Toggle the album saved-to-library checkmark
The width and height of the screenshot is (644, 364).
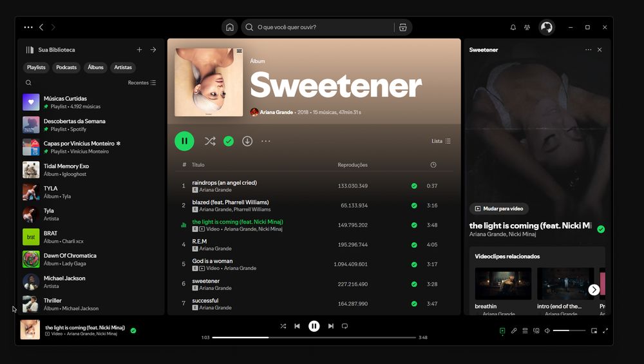click(x=229, y=141)
